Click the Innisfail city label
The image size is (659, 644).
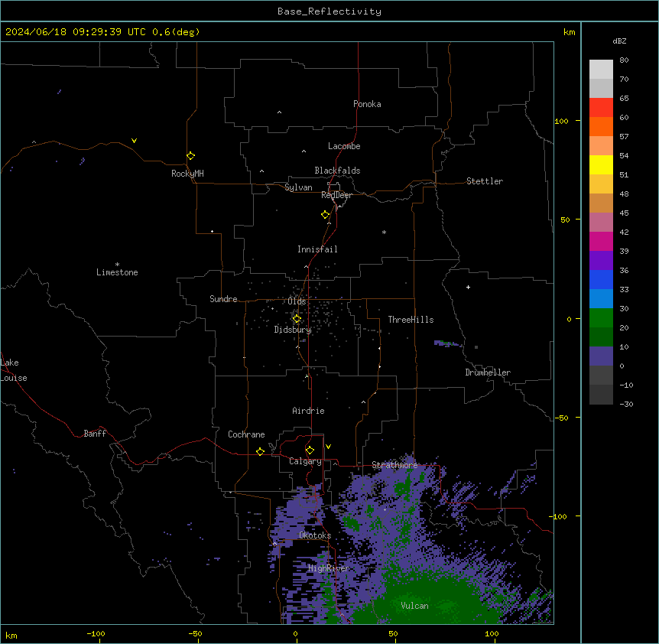pyautogui.click(x=317, y=249)
